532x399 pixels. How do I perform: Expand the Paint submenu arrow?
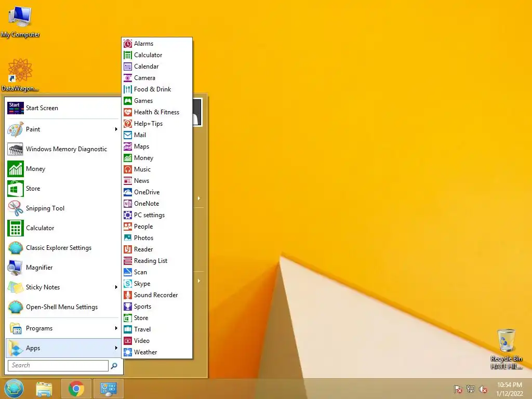116,129
